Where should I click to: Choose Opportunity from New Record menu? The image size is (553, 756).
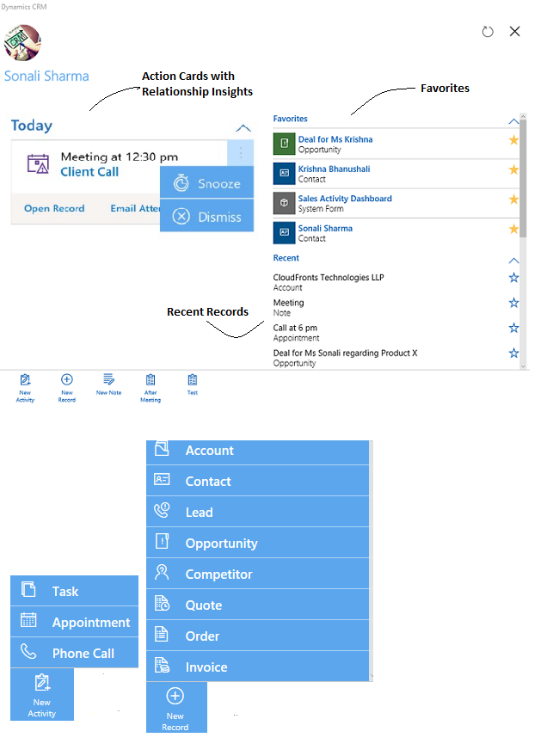257,543
